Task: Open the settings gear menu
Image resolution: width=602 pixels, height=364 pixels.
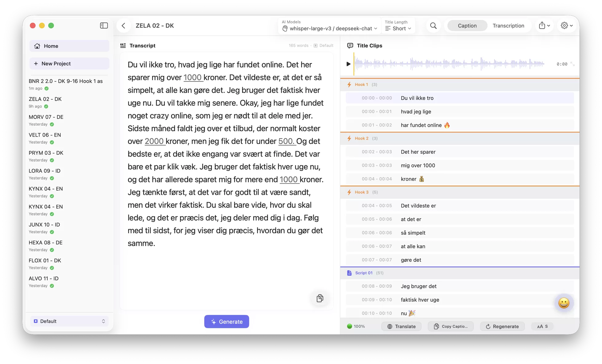Action: pyautogui.click(x=567, y=25)
